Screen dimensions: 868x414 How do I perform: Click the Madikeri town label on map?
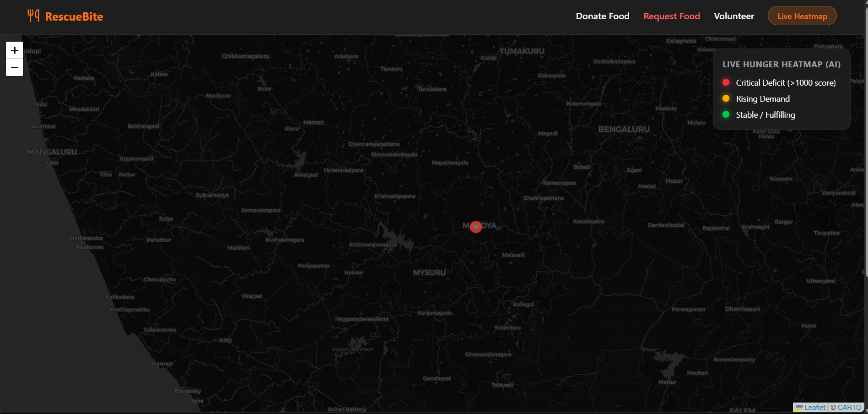[x=238, y=247]
